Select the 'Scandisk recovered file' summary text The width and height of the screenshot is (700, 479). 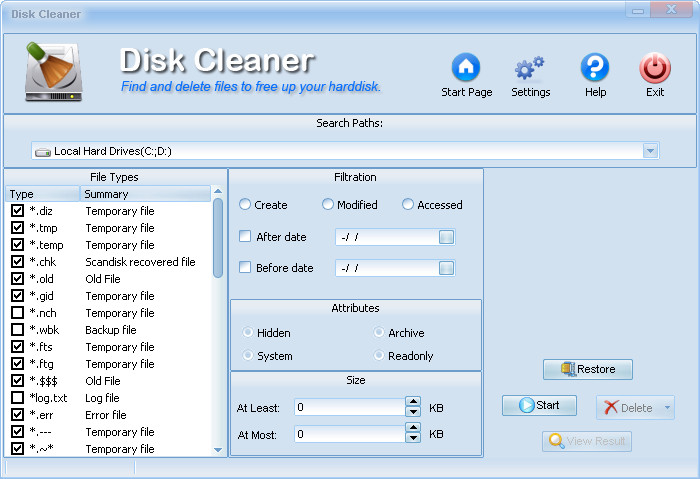pos(140,262)
